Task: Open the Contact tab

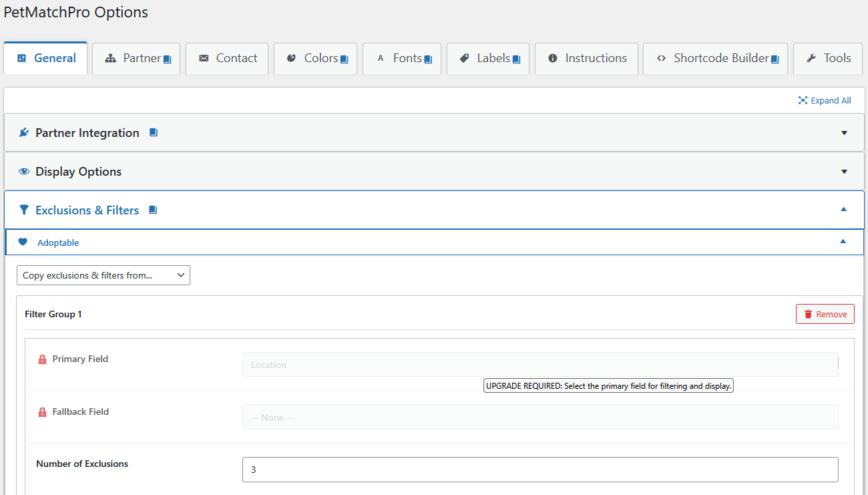Action: 227,59
